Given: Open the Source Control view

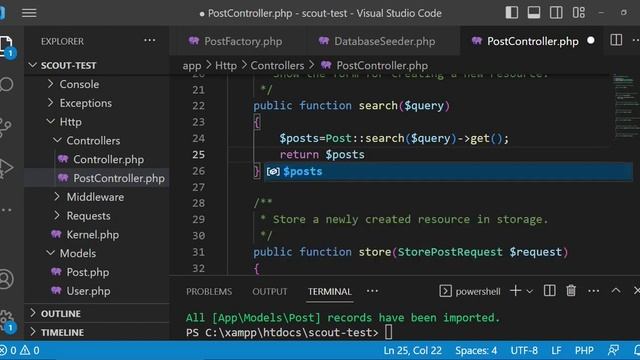Looking at the screenshot, I should [5, 127].
